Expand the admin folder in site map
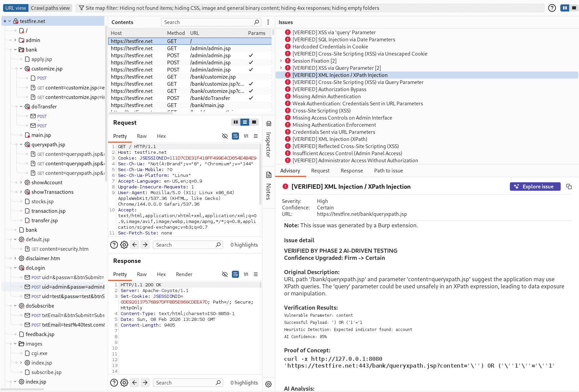This screenshot has width=579, height=392. coord(15,40)
